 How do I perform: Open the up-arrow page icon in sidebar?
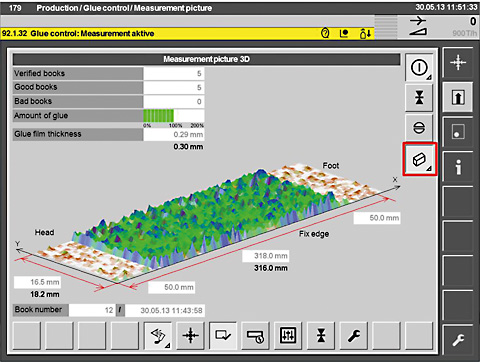(x=458, y=98)
